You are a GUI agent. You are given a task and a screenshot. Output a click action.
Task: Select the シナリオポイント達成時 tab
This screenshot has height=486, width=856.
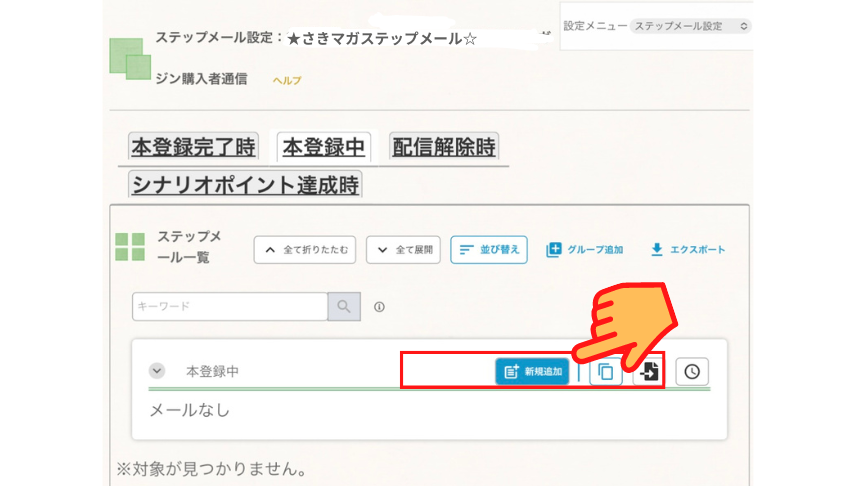245,185
